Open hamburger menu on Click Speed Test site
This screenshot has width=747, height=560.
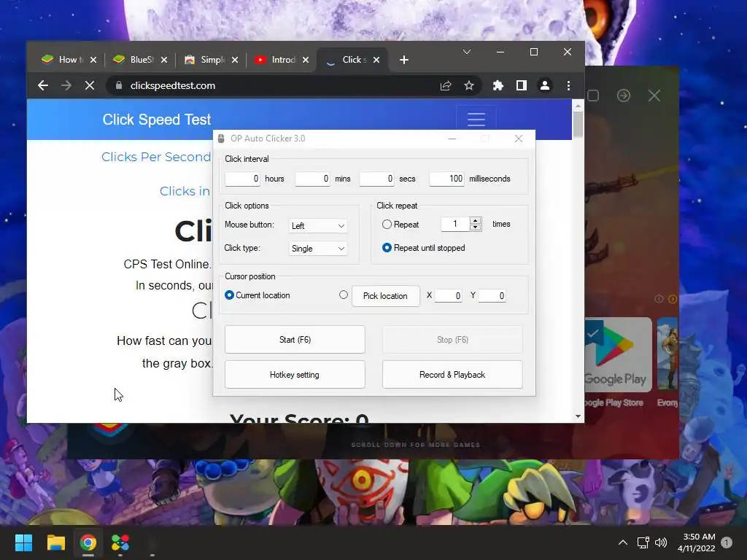(x=476, y=119)
